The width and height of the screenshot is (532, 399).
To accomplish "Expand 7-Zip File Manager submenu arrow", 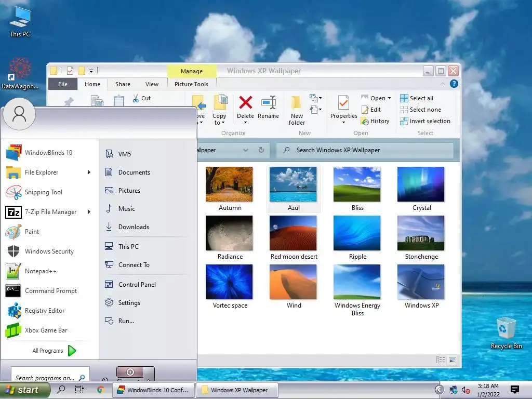I will coord(89,212).
